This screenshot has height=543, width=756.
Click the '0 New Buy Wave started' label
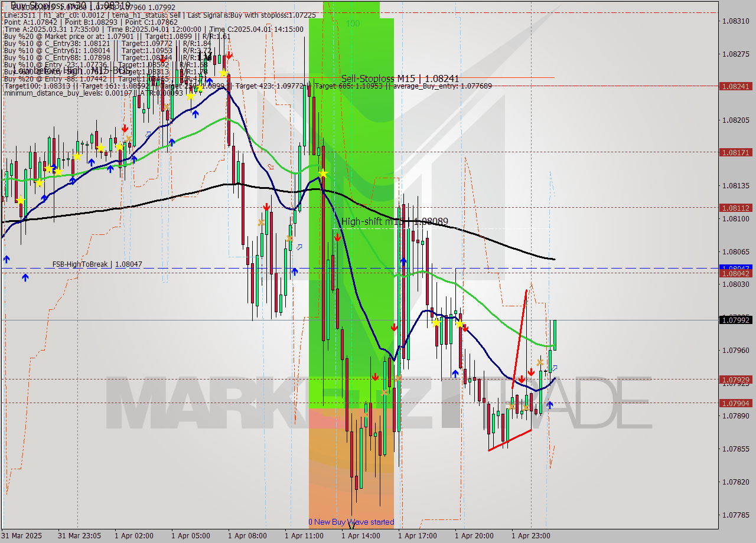(351, 522)
